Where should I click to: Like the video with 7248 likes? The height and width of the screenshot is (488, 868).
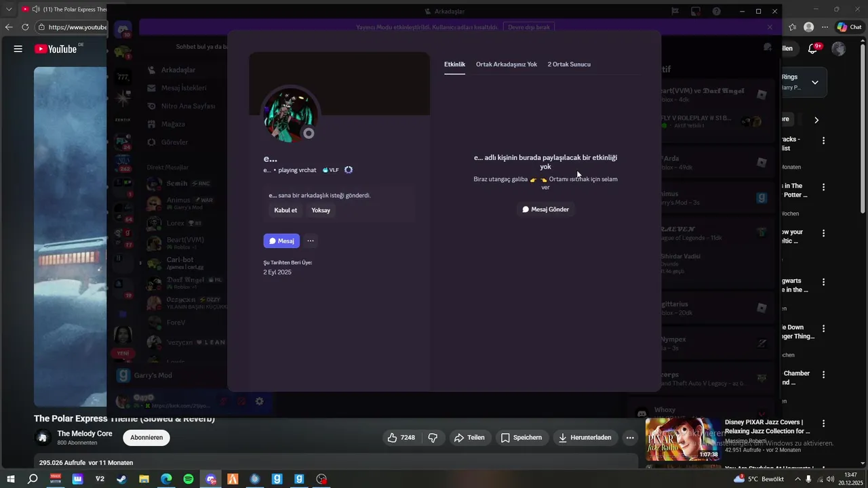(401, 438)
